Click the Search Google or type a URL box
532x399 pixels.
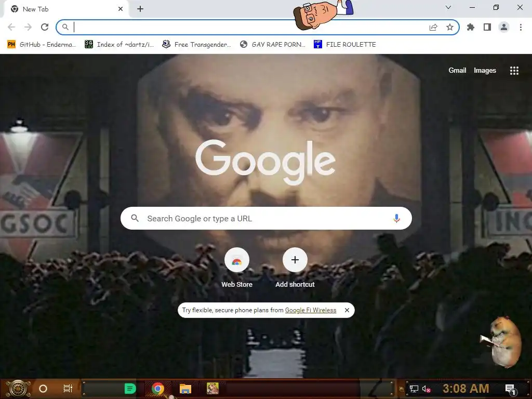click(266, 218)
